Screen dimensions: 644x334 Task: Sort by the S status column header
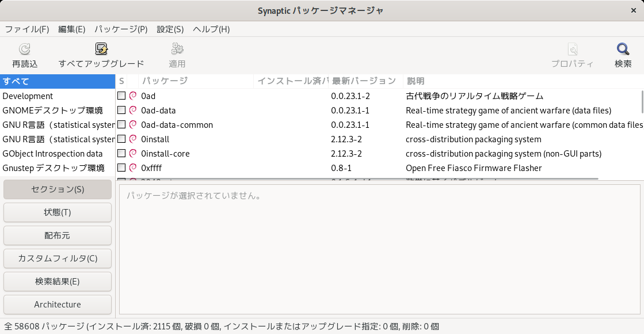pyautogui.click(x=121, y=81)
